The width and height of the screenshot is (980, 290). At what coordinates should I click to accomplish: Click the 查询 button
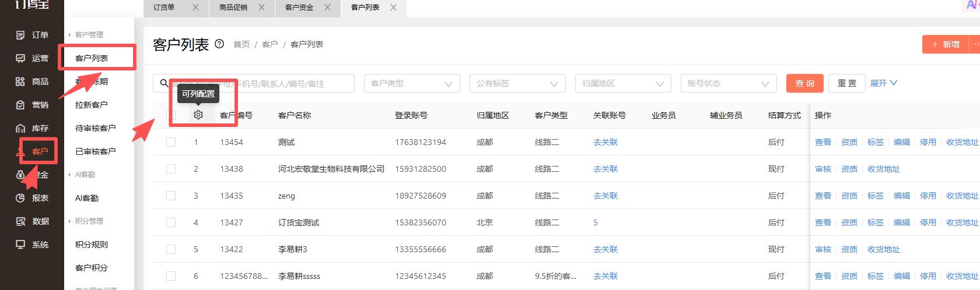[805, 83]
